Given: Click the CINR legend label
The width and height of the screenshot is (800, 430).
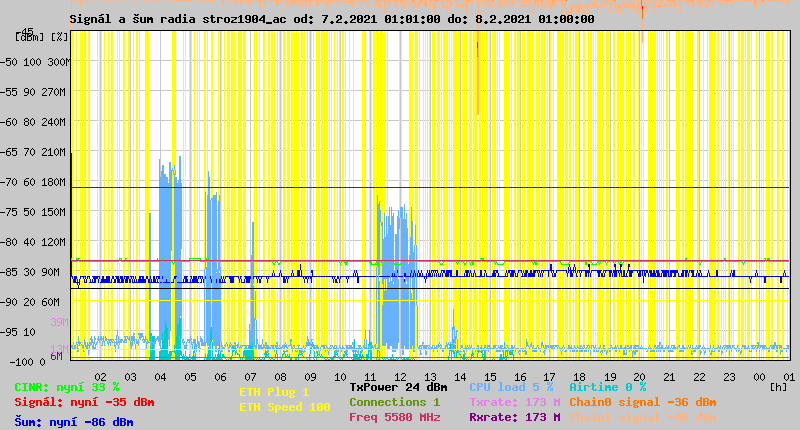Looking at the screenshot, I should point(66,387).
